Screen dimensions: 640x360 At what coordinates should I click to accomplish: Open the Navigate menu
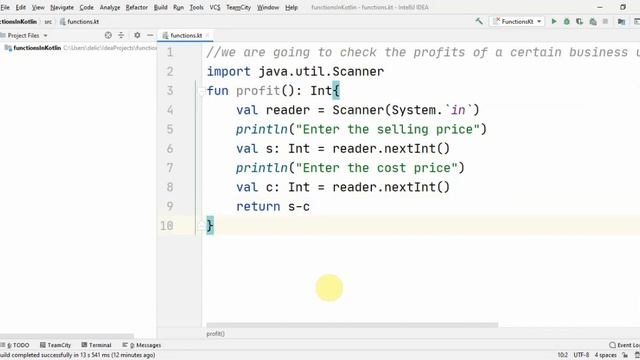tap(62, 7)
